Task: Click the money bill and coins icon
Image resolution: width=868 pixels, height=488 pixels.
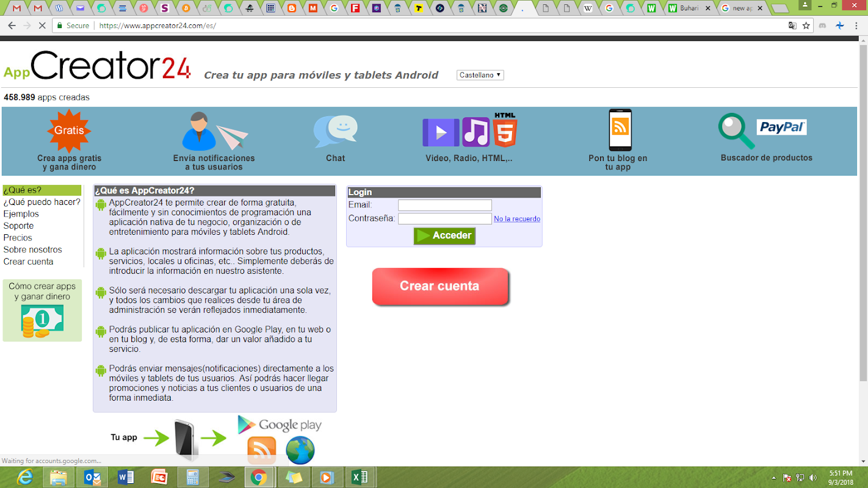Action: [x=42, y=321]
